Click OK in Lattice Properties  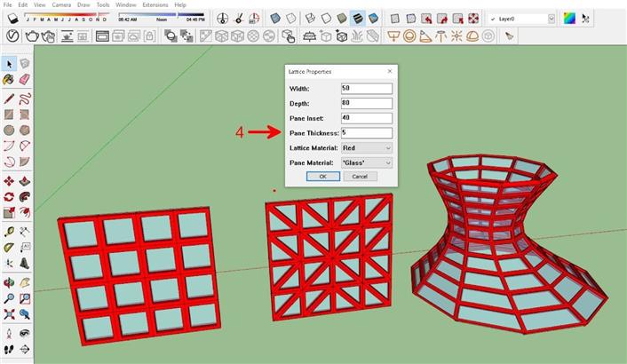coord(323,177)
